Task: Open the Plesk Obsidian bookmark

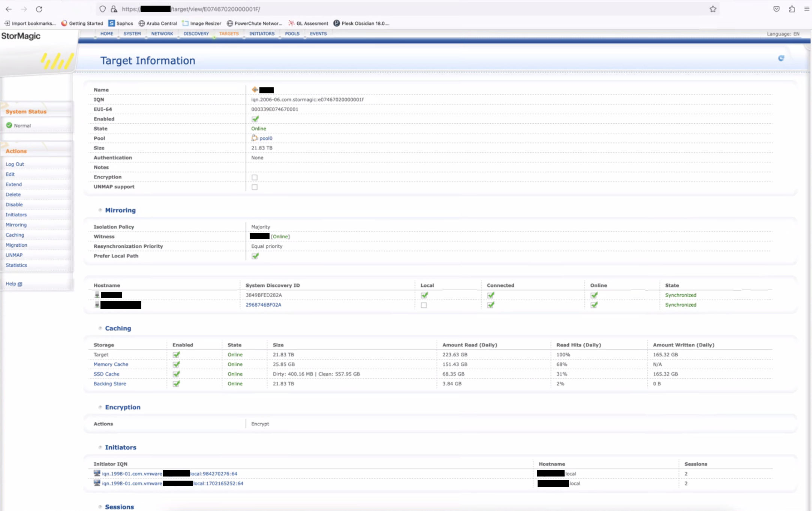Action: (361, 23)
